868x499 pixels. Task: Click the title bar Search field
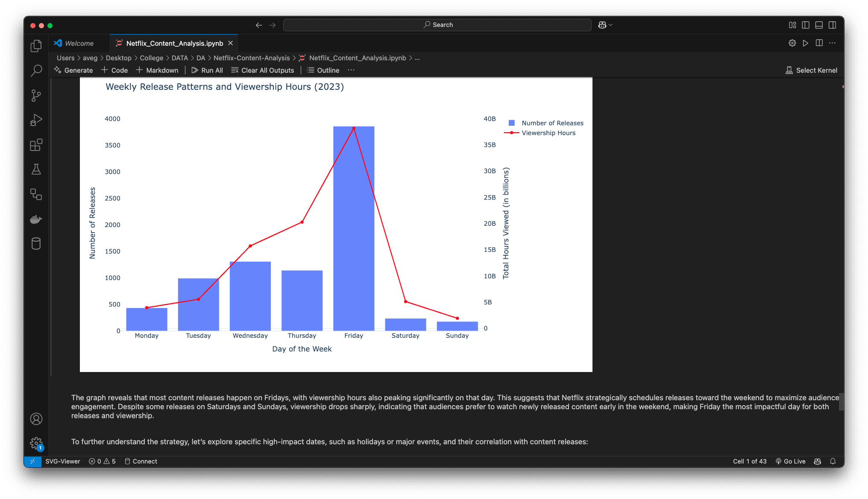tap(437, 25)
